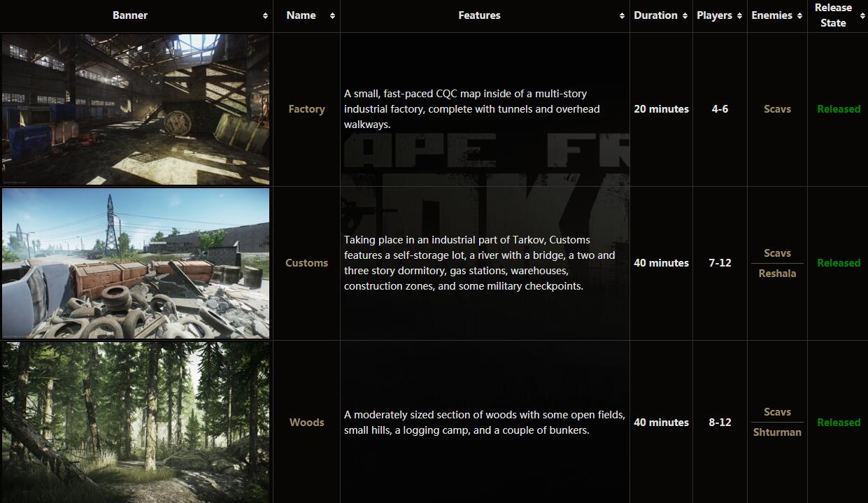Click the Woods features description text
Viewport: 868px width, 503px height.
click(x=485, y=423)
